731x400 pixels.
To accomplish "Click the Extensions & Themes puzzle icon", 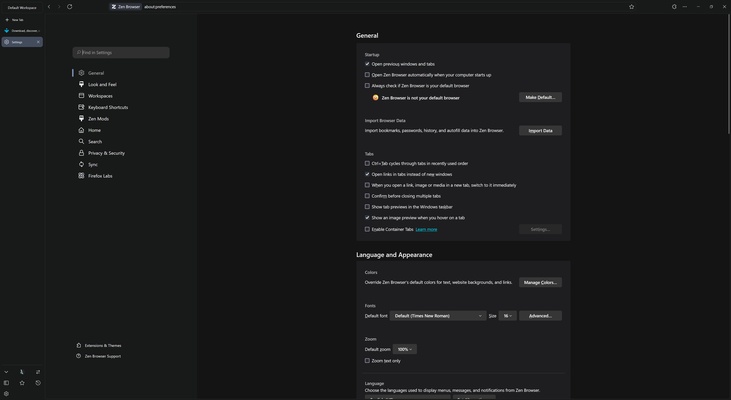I will click(x=79, y=345).
